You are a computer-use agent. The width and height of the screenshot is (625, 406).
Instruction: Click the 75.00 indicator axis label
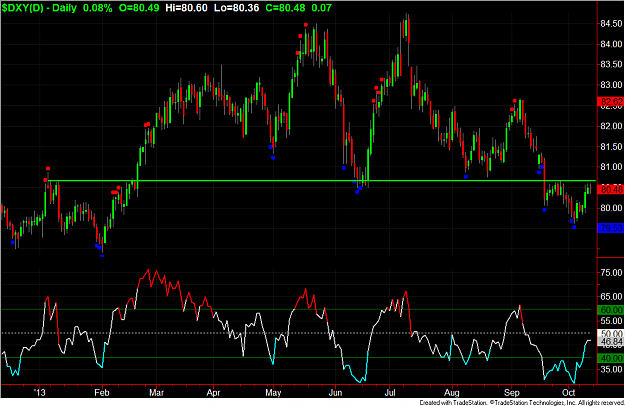point(611,273)
